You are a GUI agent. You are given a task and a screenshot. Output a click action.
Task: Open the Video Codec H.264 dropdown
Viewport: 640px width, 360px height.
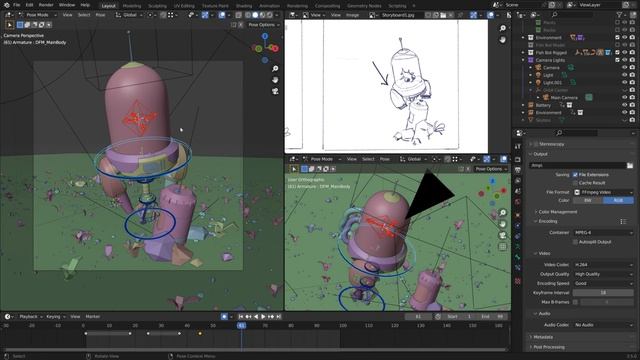(x=604, y=265)
